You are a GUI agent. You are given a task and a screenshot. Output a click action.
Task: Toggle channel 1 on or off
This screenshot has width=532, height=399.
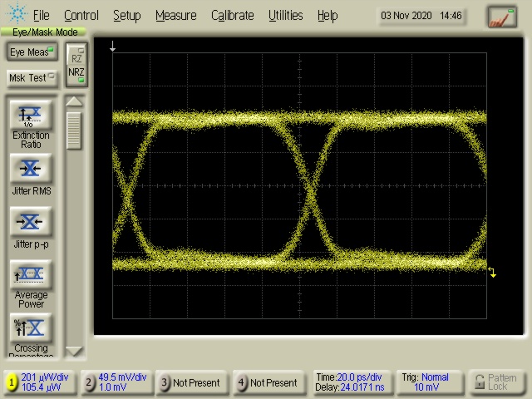tap(12, 382)
